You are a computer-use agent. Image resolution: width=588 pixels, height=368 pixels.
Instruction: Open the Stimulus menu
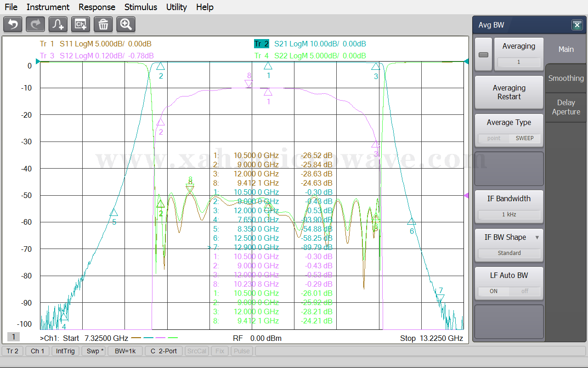point(141,7)
